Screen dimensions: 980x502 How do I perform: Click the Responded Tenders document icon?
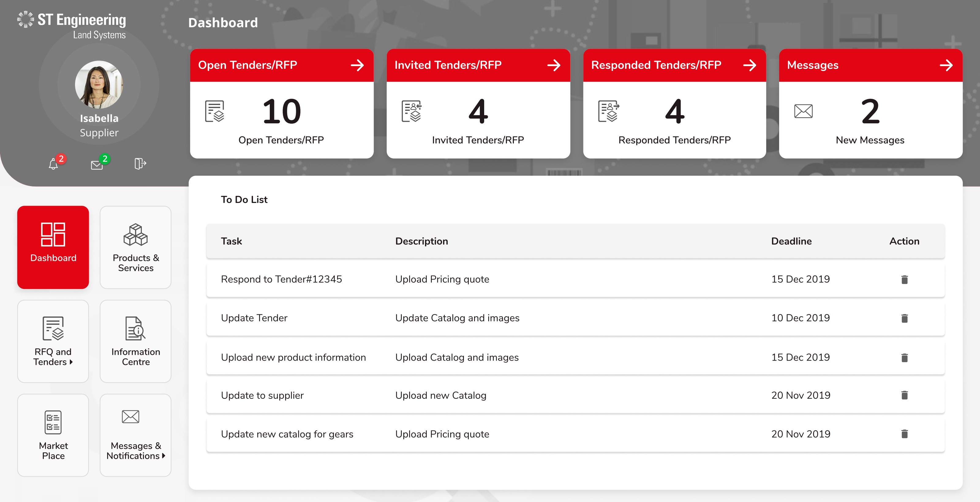pos(608,111)
